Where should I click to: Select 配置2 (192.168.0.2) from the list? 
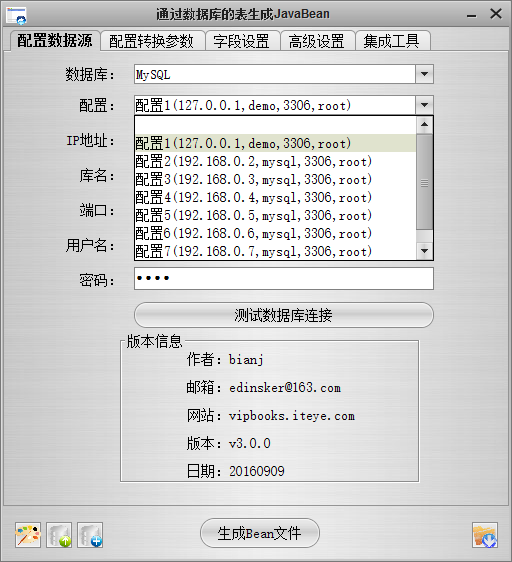pos(275,161)
